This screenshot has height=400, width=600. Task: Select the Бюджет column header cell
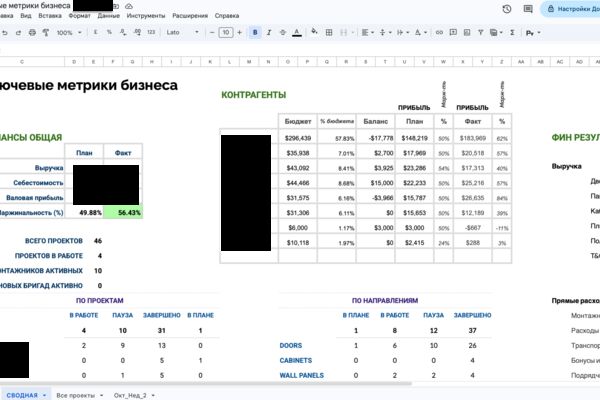pyautogui.click(x=298, y=121)
